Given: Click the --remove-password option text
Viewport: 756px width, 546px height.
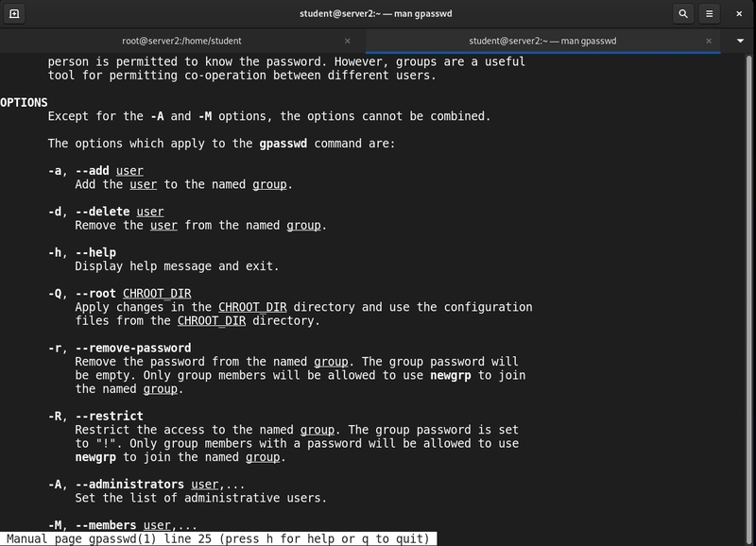Looking at the screenshot, I should click(x=133, y=348).
